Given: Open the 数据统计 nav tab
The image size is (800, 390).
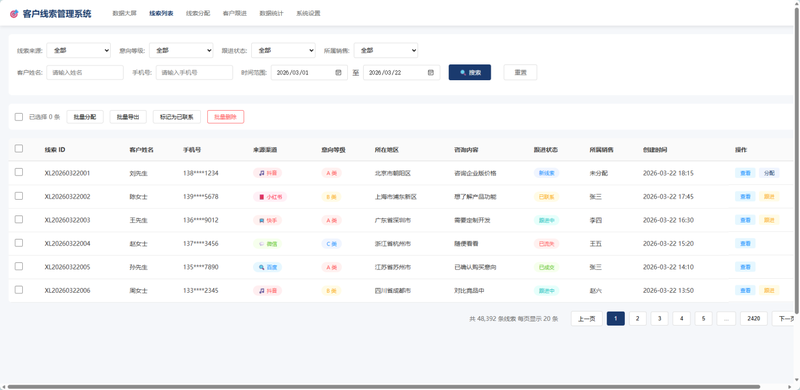Looking at the screenshot, I should [271, 13].
